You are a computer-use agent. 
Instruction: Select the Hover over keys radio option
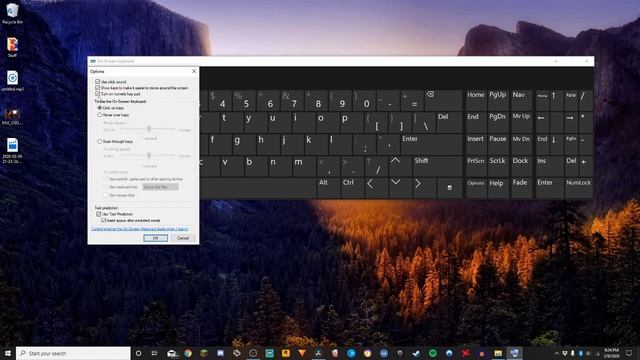pyautogui.click(x=100, y=115)
